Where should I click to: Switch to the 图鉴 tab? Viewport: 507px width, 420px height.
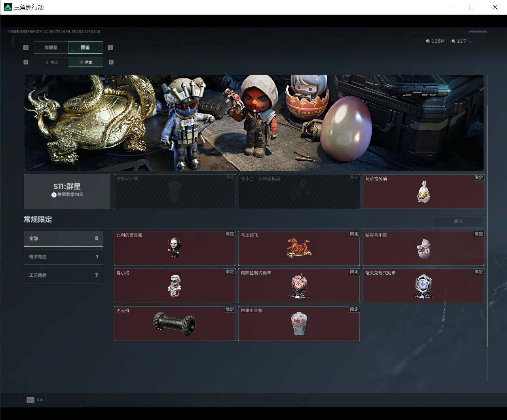point(85,48)
